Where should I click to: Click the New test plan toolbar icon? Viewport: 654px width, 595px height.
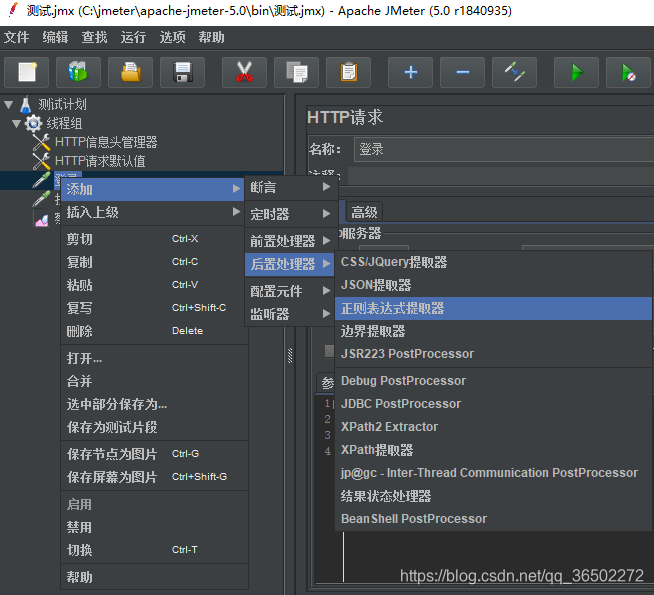tap(27, 73)
